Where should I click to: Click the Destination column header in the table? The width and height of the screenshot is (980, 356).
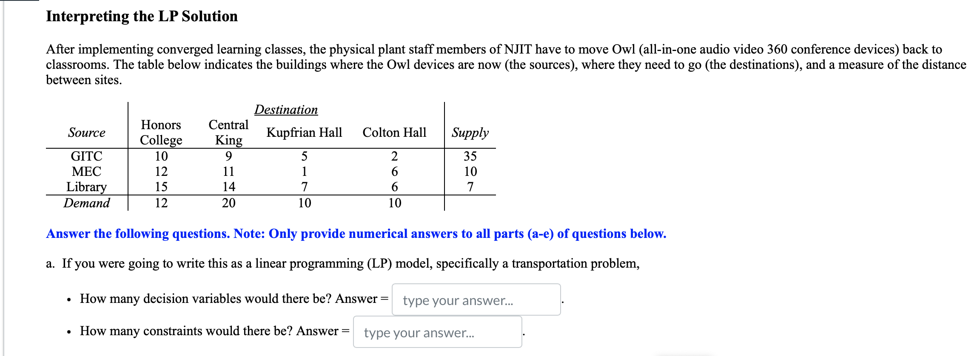[x=286, y=110]
